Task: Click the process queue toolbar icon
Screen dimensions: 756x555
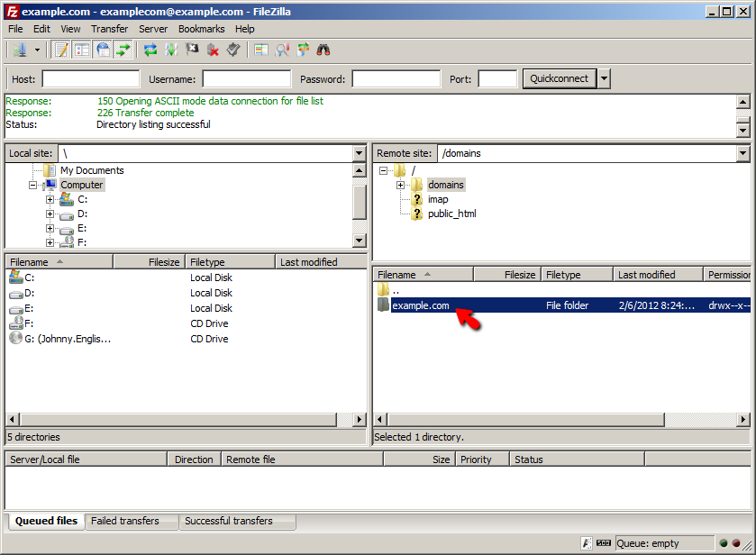Action: pos(171,50)
